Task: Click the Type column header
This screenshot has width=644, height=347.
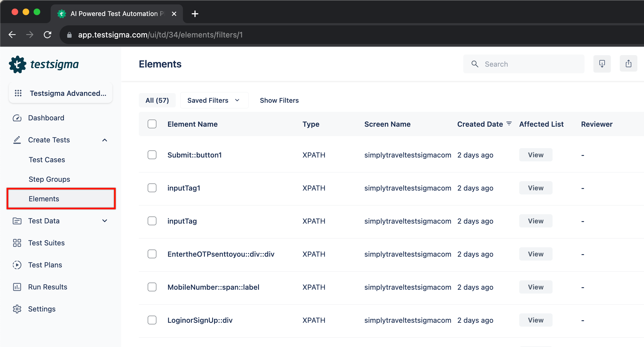Action: (311, 124)
